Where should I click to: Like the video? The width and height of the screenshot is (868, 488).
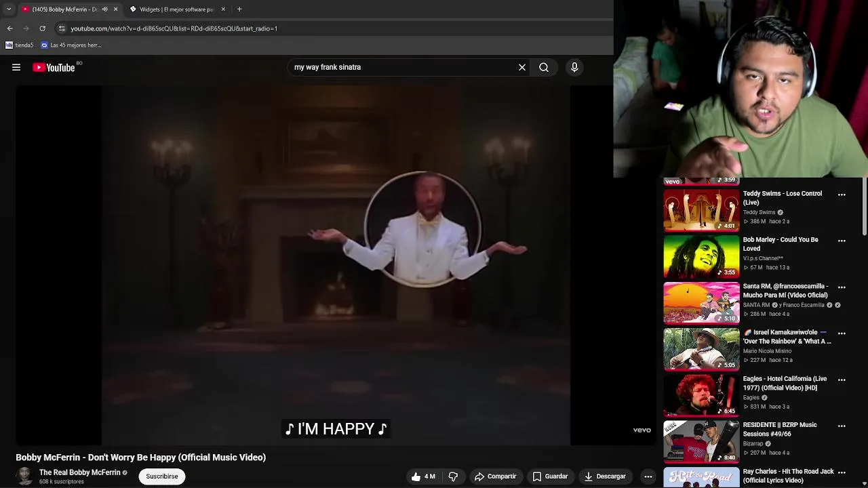point(423,476)
